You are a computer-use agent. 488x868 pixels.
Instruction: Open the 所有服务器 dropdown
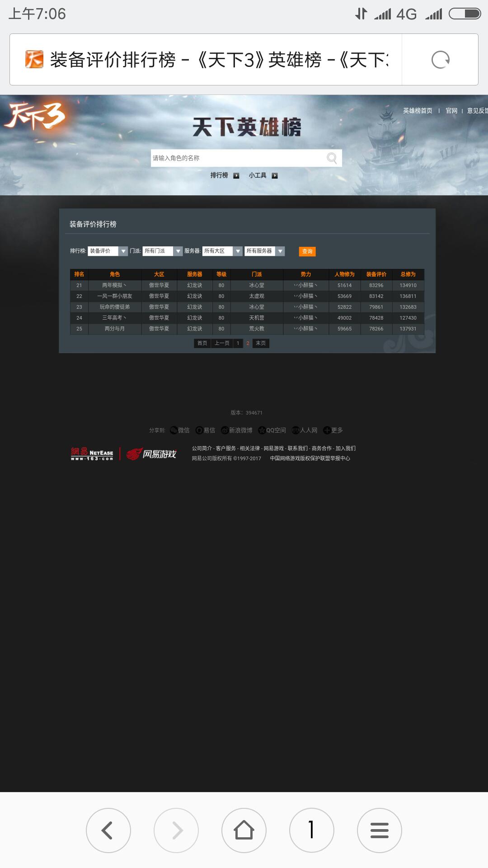(x=265, y=251)
